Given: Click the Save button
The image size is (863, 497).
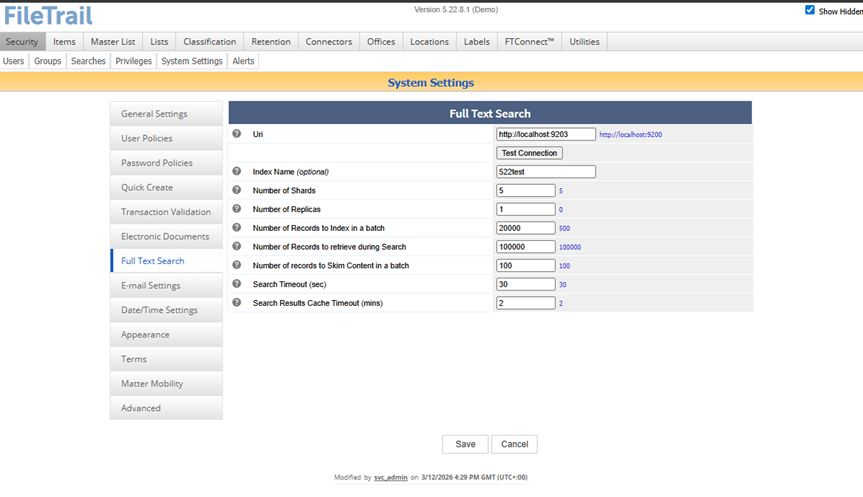Looking at the screenshot, I should pos(465,444).
